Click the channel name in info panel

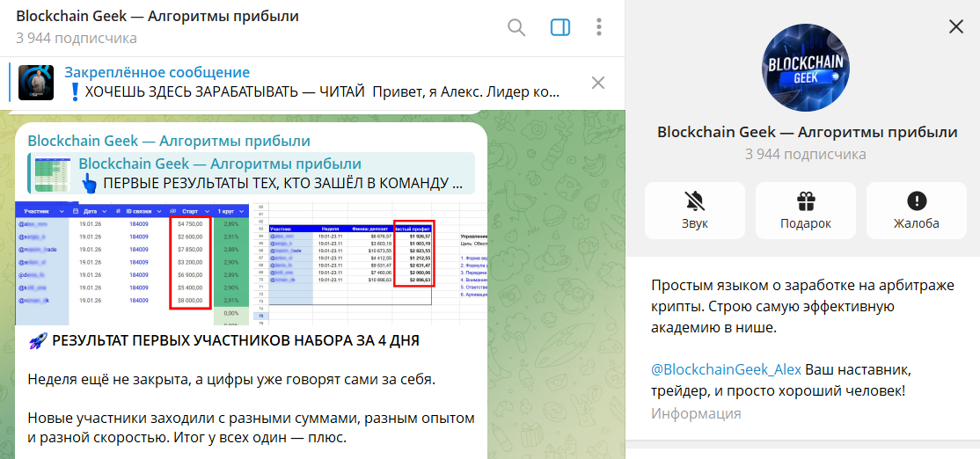tap(807, 132)
